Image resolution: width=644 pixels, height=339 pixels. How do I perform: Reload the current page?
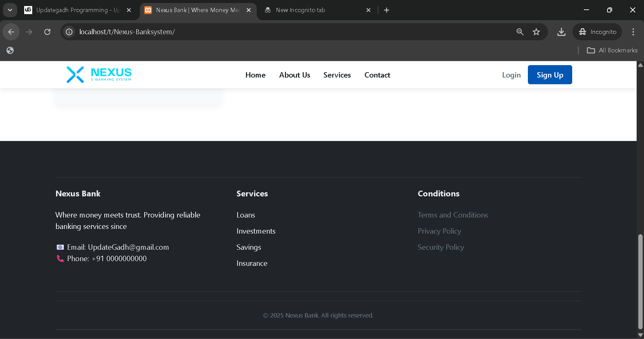coord(47,32)
